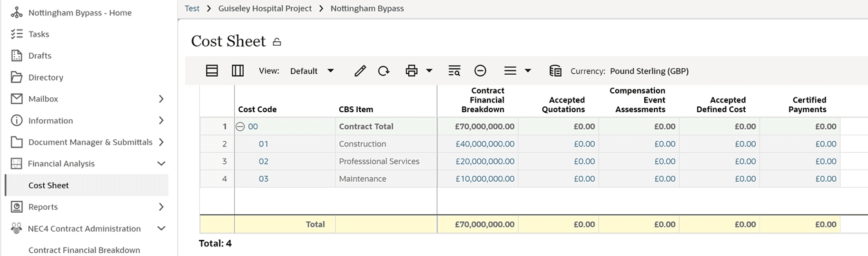Open the View Default dropdown

(x=312, y=71)
